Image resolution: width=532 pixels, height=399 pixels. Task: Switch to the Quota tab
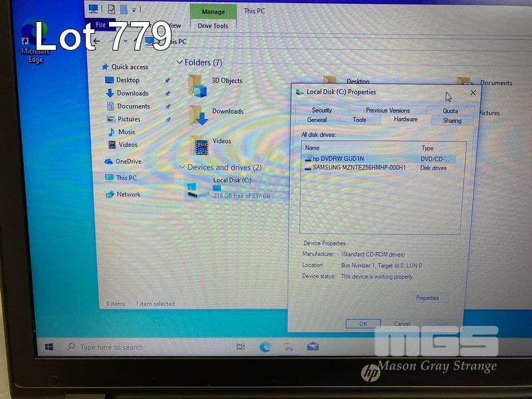[x=450, y=111]
